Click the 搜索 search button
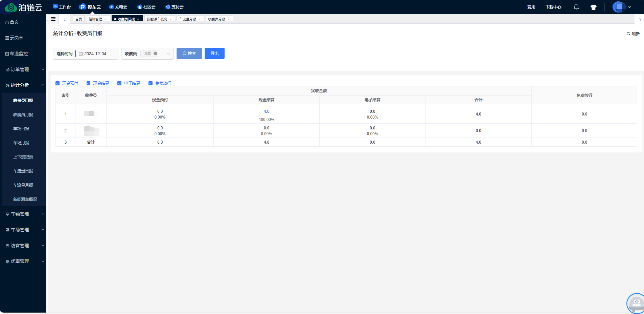This screenshot has height=314, width=644. click(x=189, y=54)
